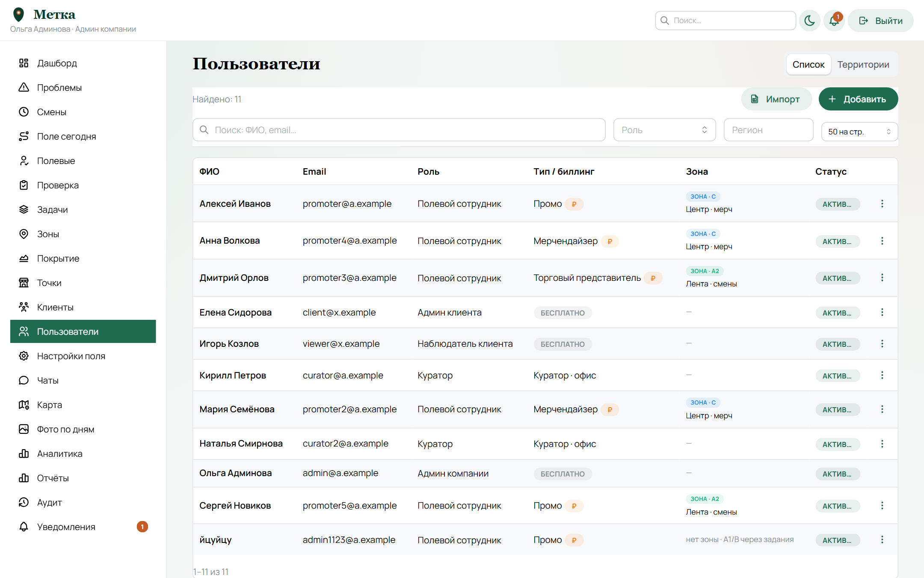
Task: Click the Чаты bubble icon
Action: coord(24,380)
